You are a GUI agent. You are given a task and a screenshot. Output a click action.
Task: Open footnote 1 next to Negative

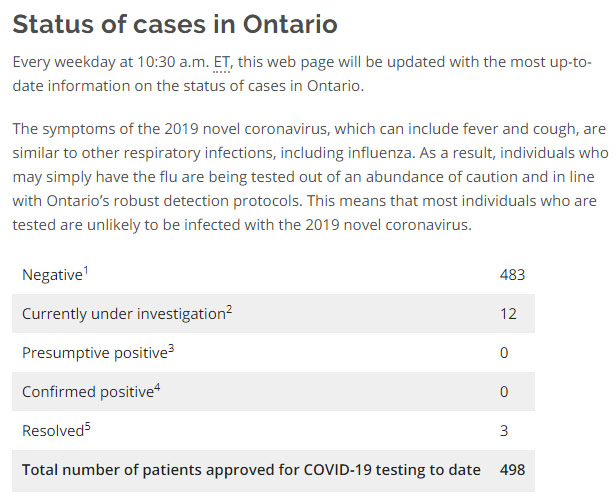[89, 269]
